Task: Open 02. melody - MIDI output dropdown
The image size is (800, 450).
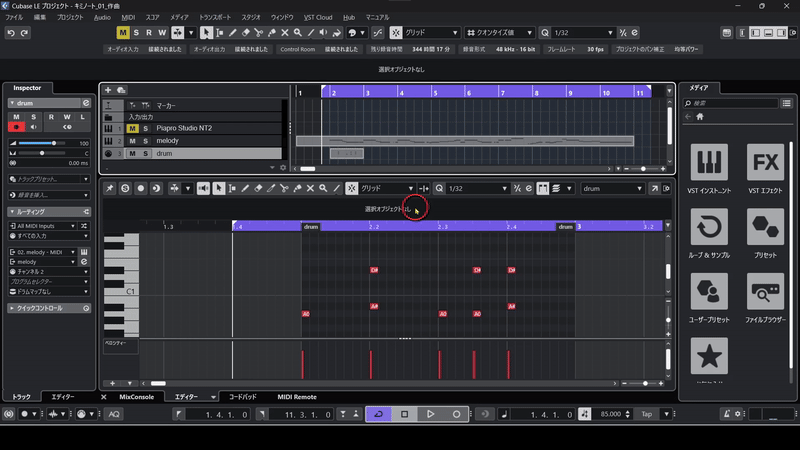Action: point(42,252)
